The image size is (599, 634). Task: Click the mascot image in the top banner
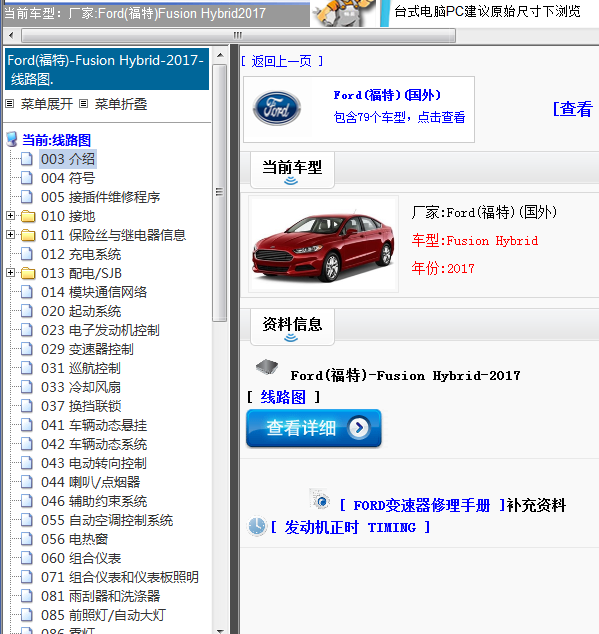[345, 13]
